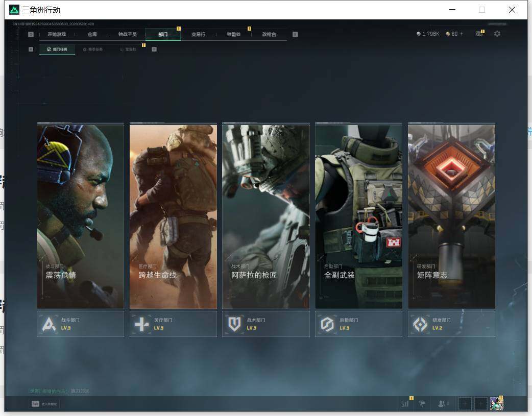Click the 研发部门 diamond emblem icon

point(420,324)
